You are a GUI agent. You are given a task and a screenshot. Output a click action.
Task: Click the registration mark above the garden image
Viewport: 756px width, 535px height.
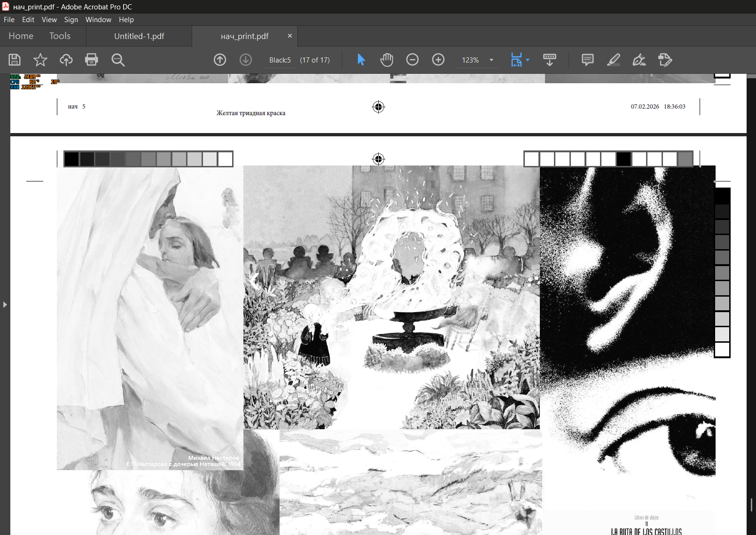378,159
